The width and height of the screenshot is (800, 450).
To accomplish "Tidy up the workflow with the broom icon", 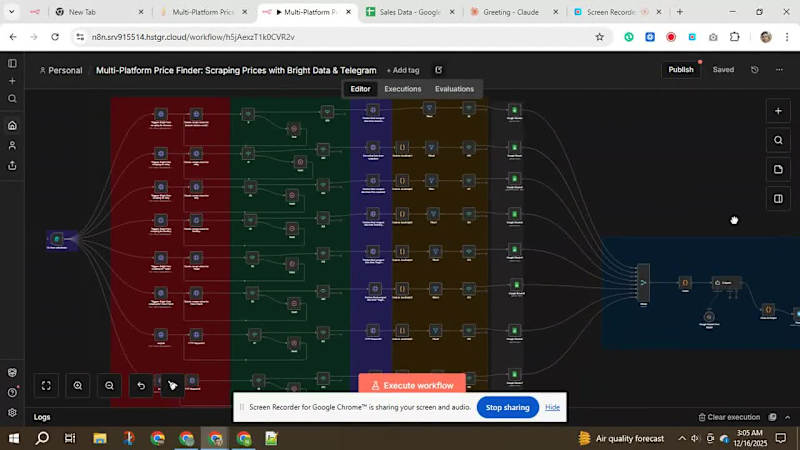I will (x=172, y=386).
